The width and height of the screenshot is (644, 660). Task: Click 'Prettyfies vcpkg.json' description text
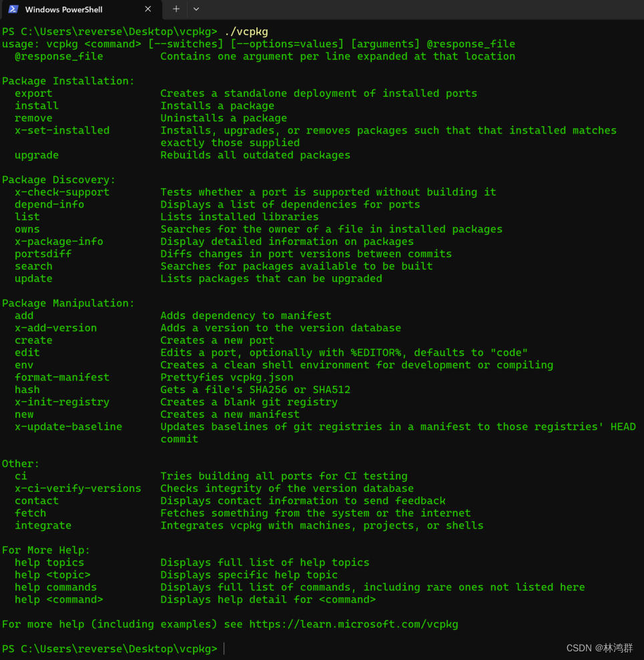pos(227,377)
